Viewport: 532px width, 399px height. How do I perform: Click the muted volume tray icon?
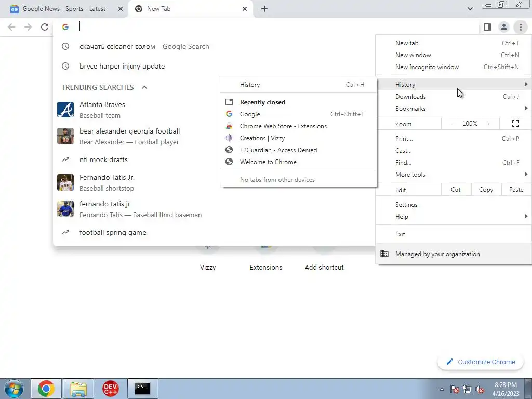480,389
